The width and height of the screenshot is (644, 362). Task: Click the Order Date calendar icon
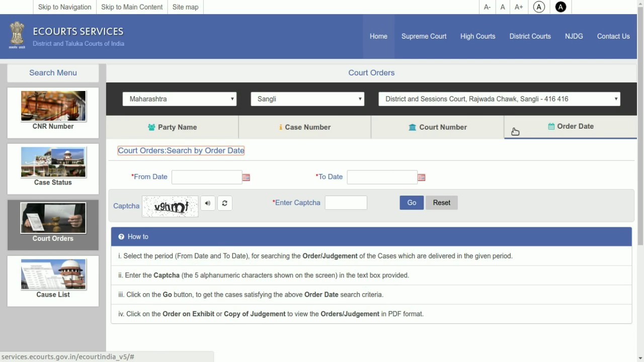click(x=551, y=126)
